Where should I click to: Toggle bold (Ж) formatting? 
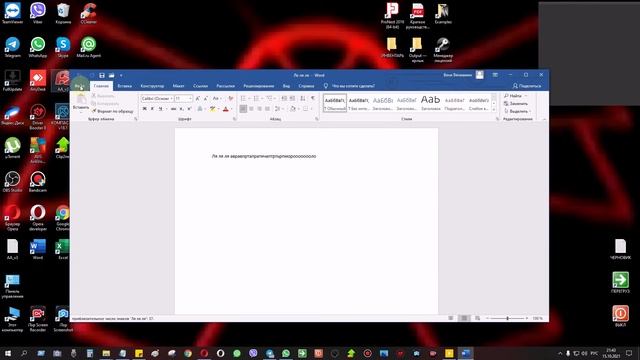pos(144,109)
